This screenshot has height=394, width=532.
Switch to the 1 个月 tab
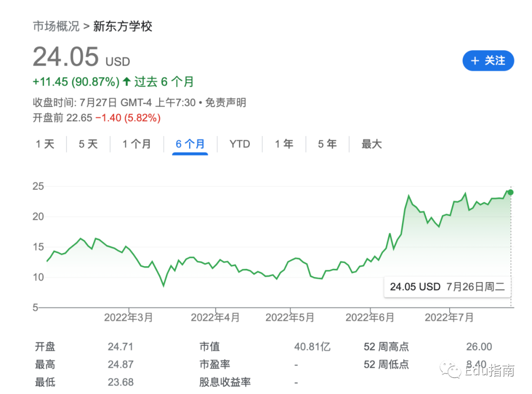coord(136,144)
